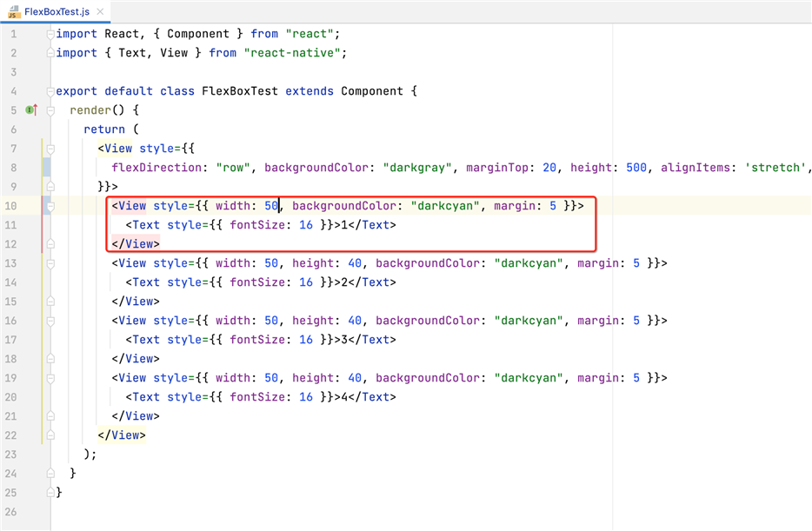
Task: Click the fold end marker on line 24
Action: [x=50, y=473]
